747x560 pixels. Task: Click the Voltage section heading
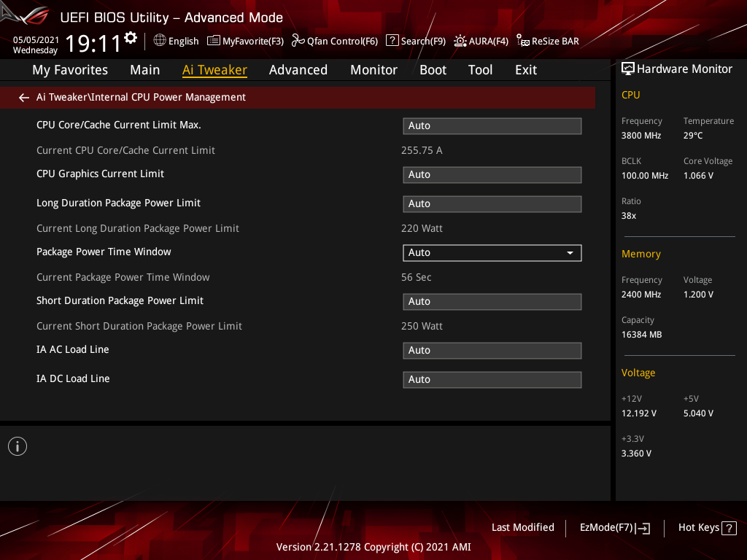[x=638, y=373]
